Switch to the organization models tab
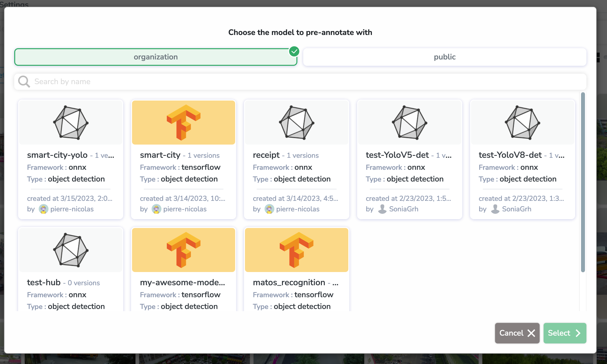Image resolution: width=607 pixels, height=364 pixels. click(x=156, y=57)
